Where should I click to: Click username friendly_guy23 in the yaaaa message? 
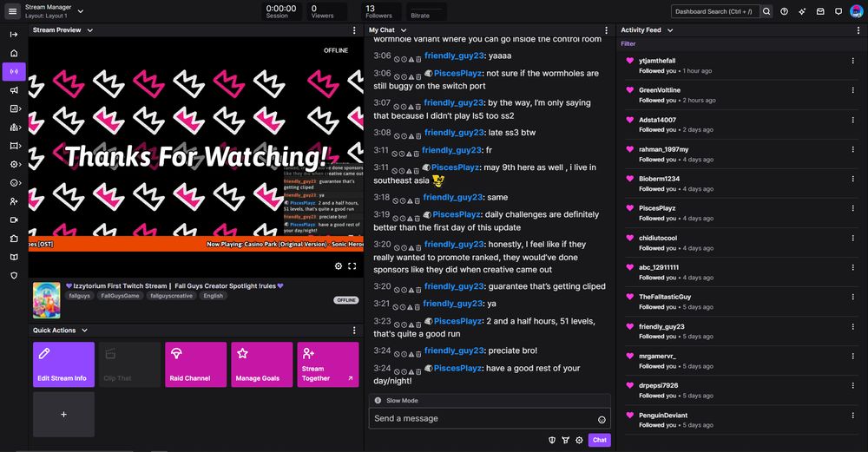[x=454, y=56]
